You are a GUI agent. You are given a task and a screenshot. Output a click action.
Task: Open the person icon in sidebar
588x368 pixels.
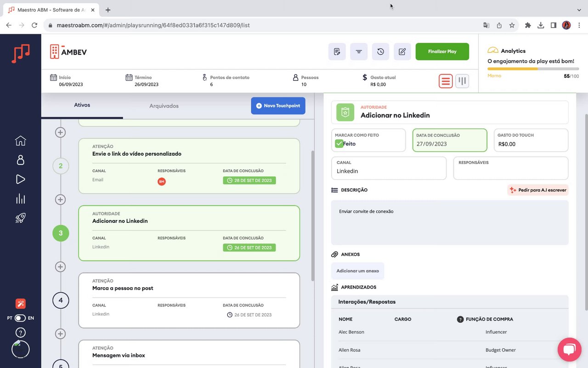click(x=20, y=160)
